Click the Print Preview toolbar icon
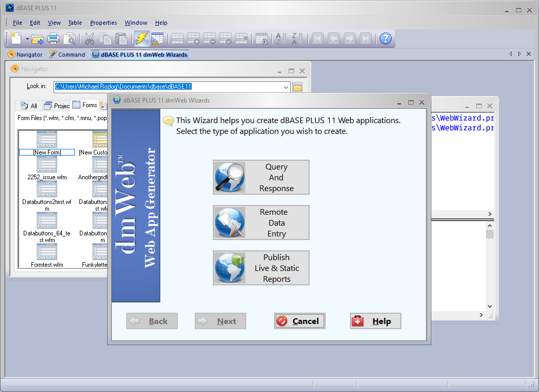The height and width of the screenshot is (392, 539). (x=70, y=39)
